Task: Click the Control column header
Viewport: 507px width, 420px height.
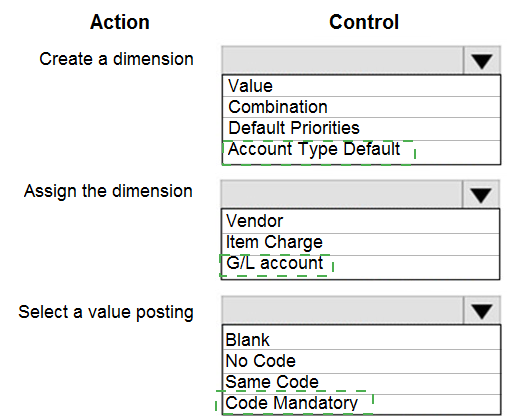Action: (x=364, y=22)
